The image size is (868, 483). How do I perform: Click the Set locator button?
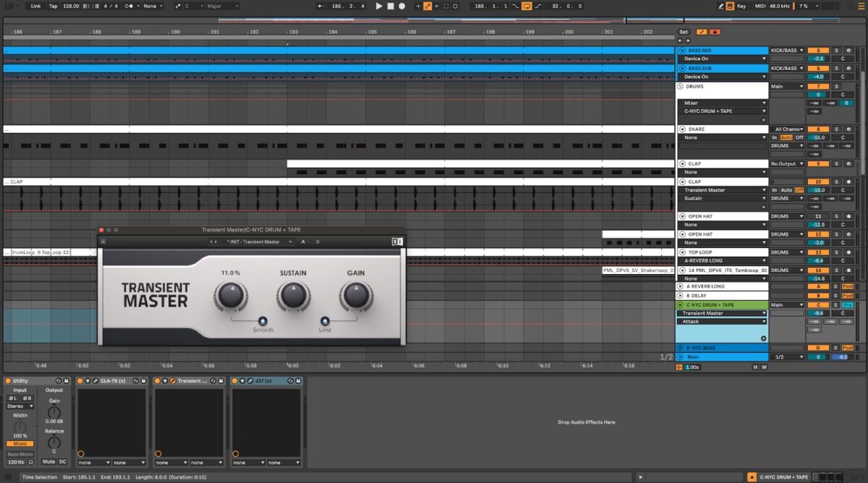pos(684,32)
